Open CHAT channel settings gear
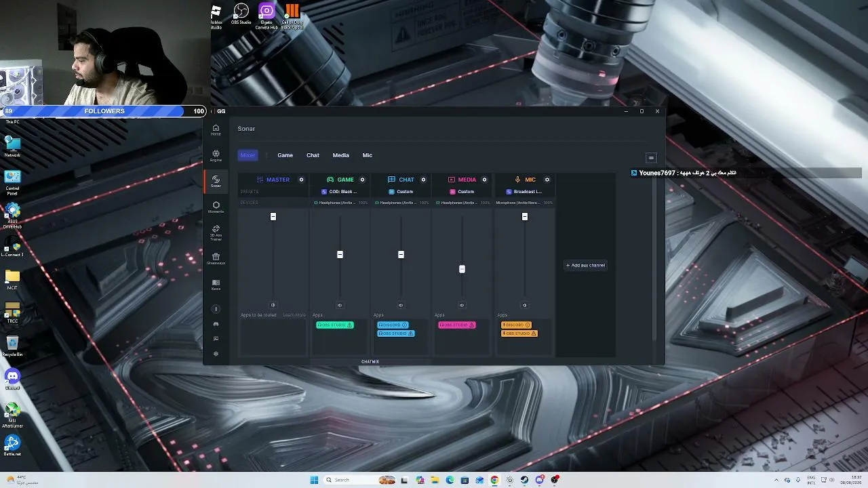This screenshot has width=868, height=488. [x=423, y=180]
